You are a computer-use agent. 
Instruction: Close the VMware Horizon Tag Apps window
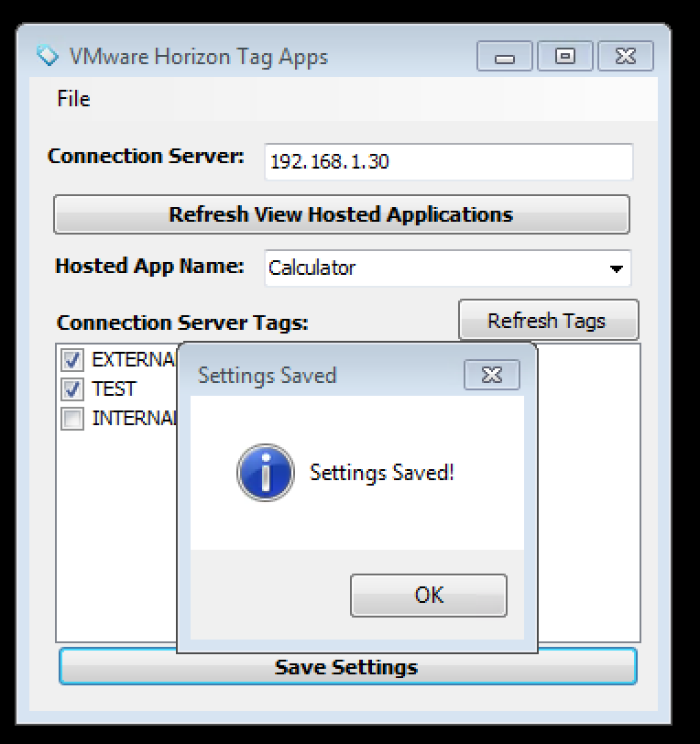click(x=626, y=57)
